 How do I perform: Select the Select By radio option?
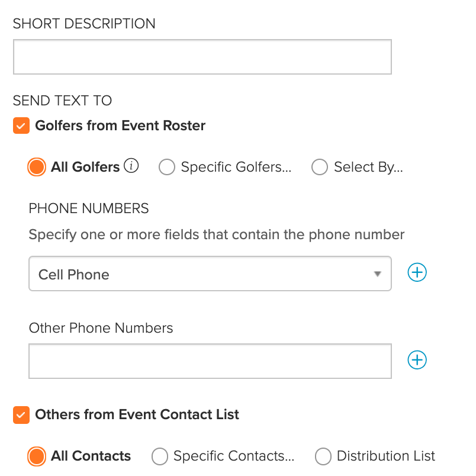click(320, 167)
